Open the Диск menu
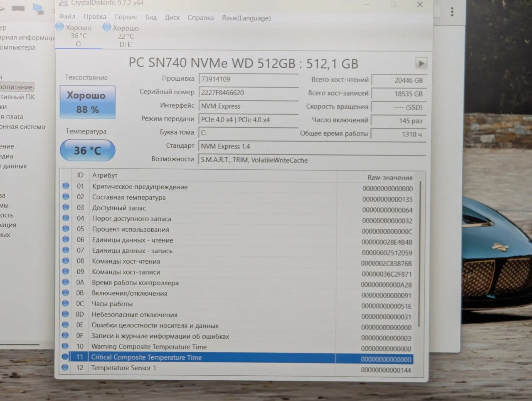This screenshot has width=532, height=401. pos(172,17)
